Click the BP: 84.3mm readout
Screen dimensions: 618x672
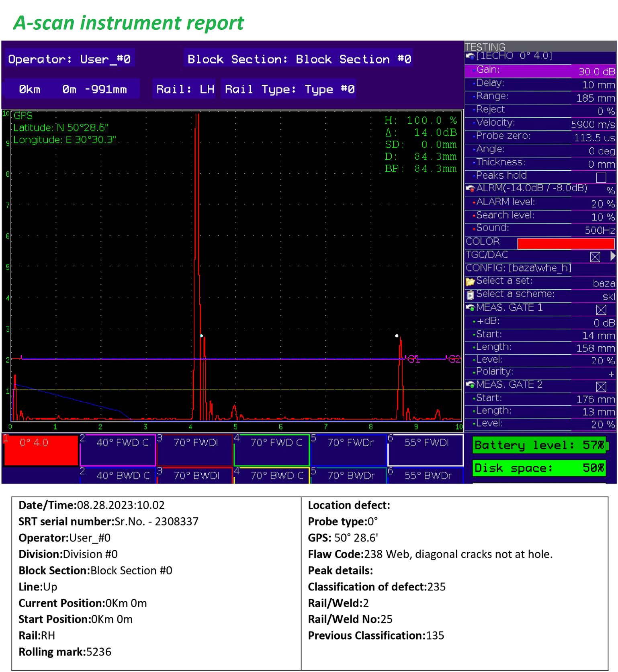(421, 169)
